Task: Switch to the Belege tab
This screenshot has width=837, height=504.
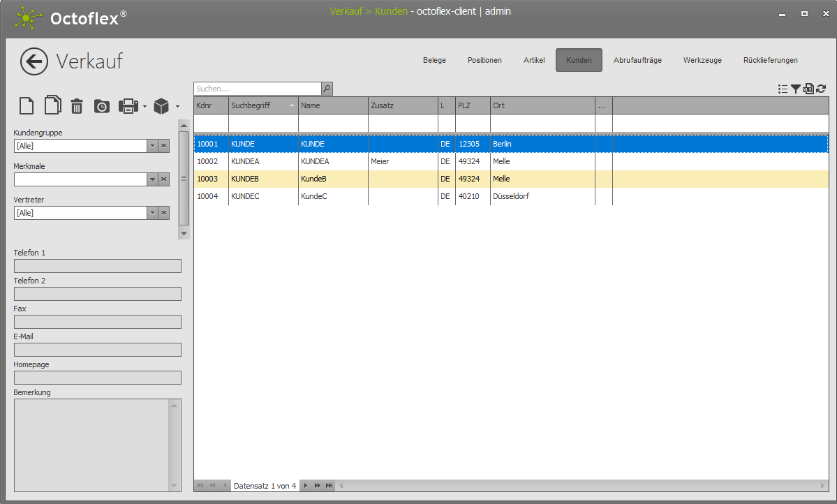Action: pyautogui.click(x=434, y=60)
